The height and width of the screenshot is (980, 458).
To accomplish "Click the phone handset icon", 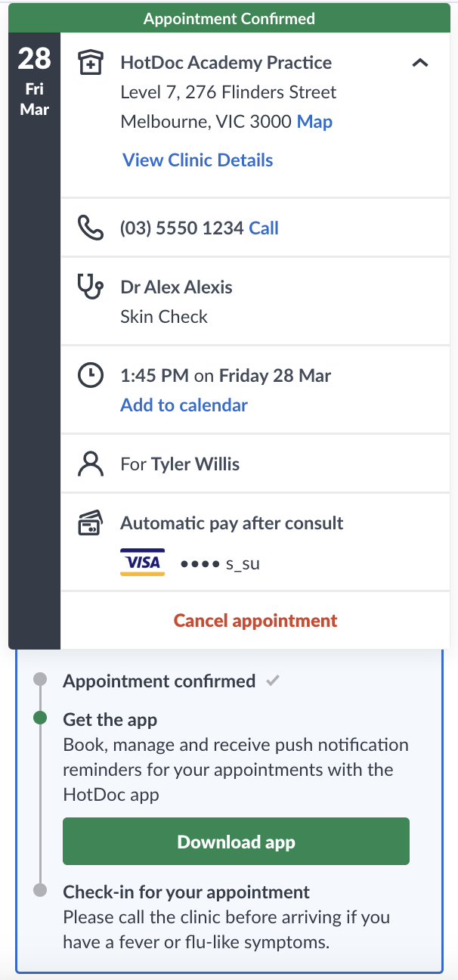I will (91, 228).
